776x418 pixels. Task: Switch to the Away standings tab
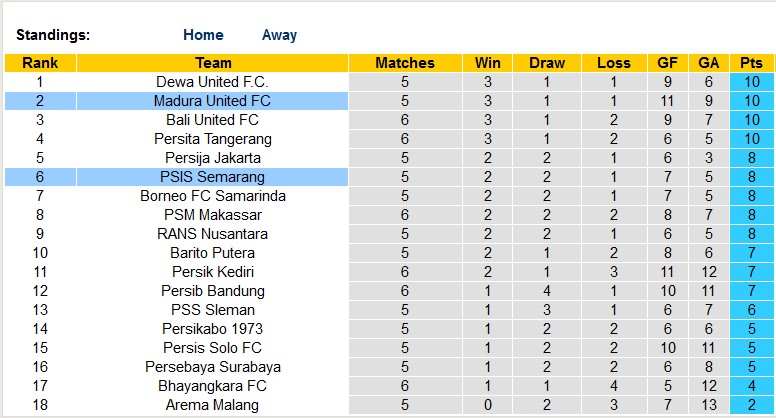(x=279, y=35)
